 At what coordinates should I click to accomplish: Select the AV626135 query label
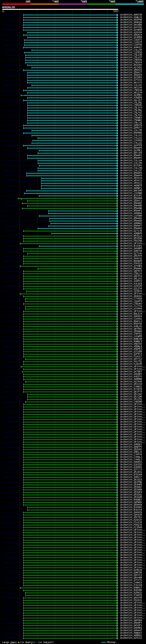point(8,8)
